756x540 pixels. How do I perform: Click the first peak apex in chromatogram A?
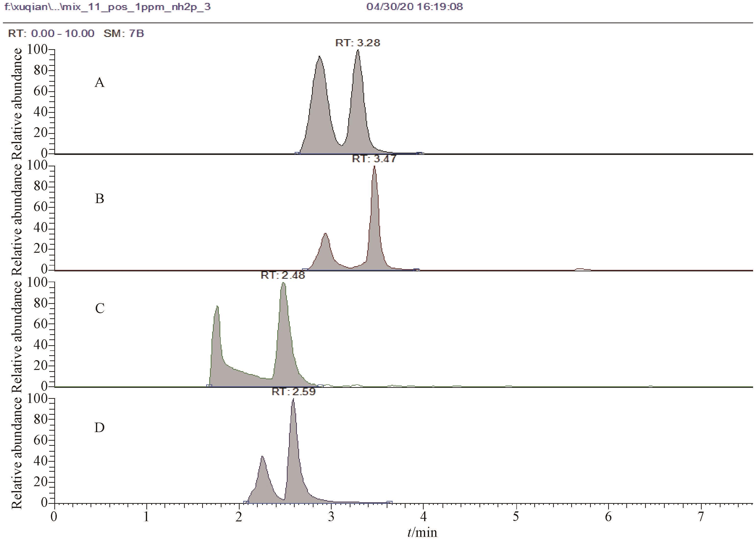pos(319,57)
